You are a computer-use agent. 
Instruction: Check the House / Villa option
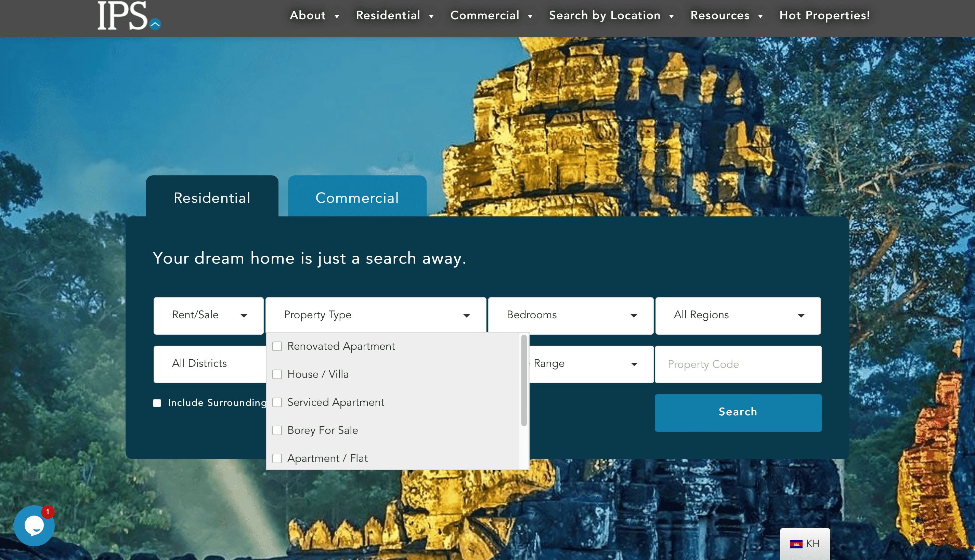277,374
